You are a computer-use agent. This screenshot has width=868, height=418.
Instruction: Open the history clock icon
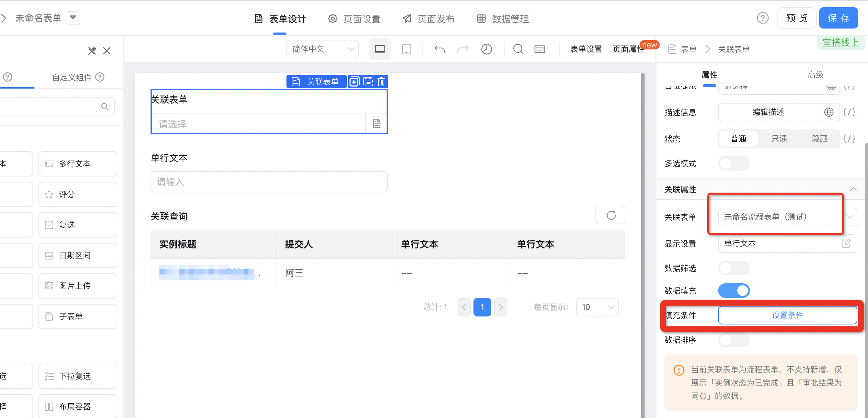(x=486, y=49)
